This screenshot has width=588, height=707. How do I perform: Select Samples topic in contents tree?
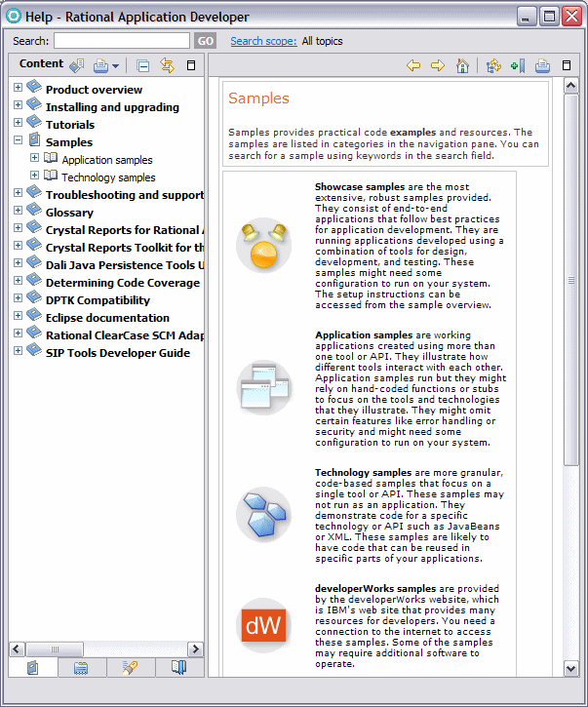[x=69, y=142]
